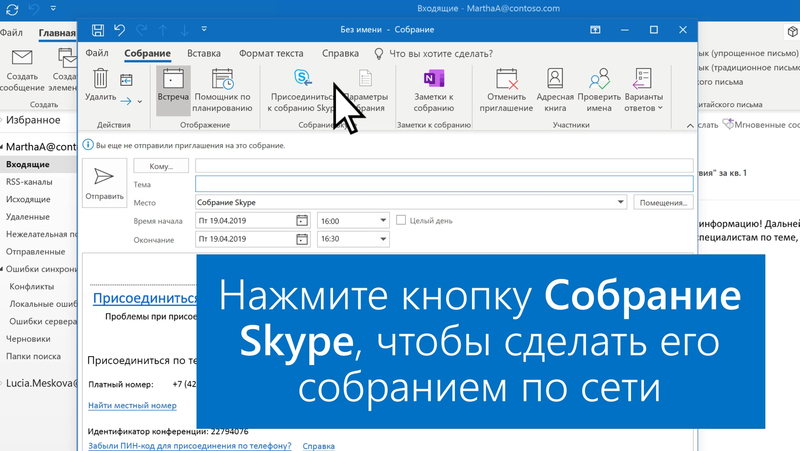Select the Локальные ошибки folder
This screenshot has width=800, height=451.
43,304
